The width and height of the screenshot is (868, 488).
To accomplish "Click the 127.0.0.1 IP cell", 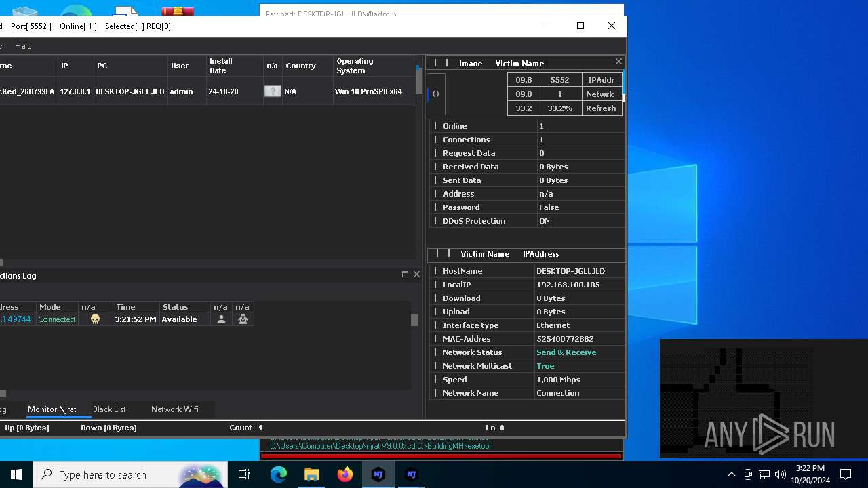I will 75,91.
